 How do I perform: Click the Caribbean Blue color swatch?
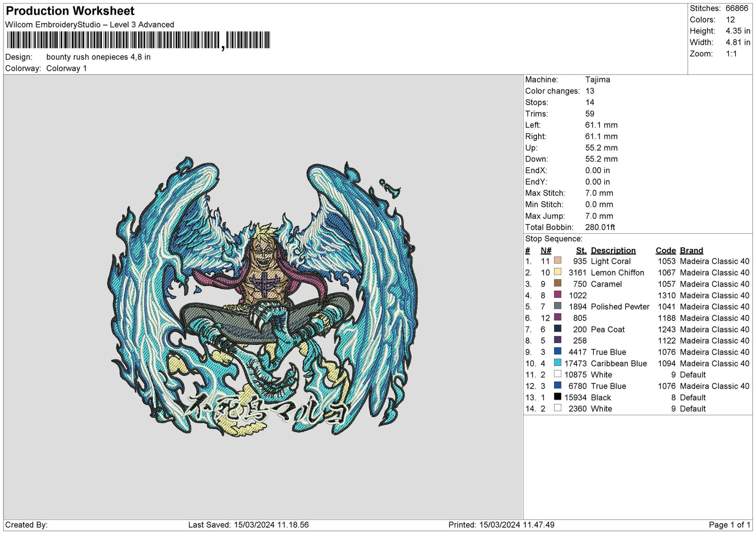tap(558, 362)
